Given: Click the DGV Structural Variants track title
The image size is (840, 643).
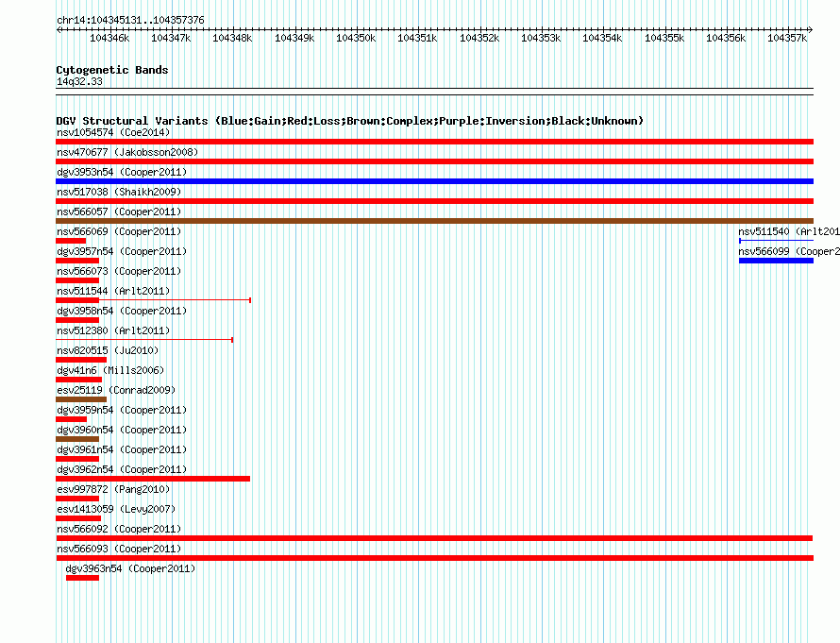Looking at the screenshot, I should pyautogui.click(x=349, y=121).
